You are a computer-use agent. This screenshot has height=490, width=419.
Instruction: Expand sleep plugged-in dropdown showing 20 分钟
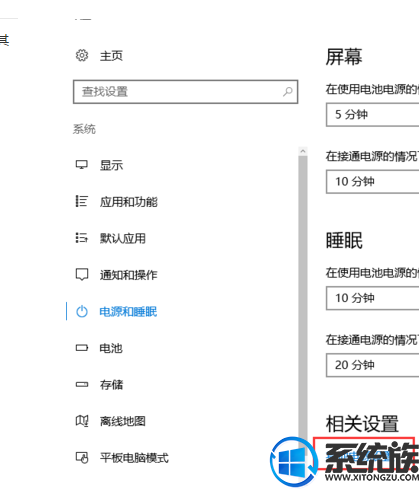372,365
